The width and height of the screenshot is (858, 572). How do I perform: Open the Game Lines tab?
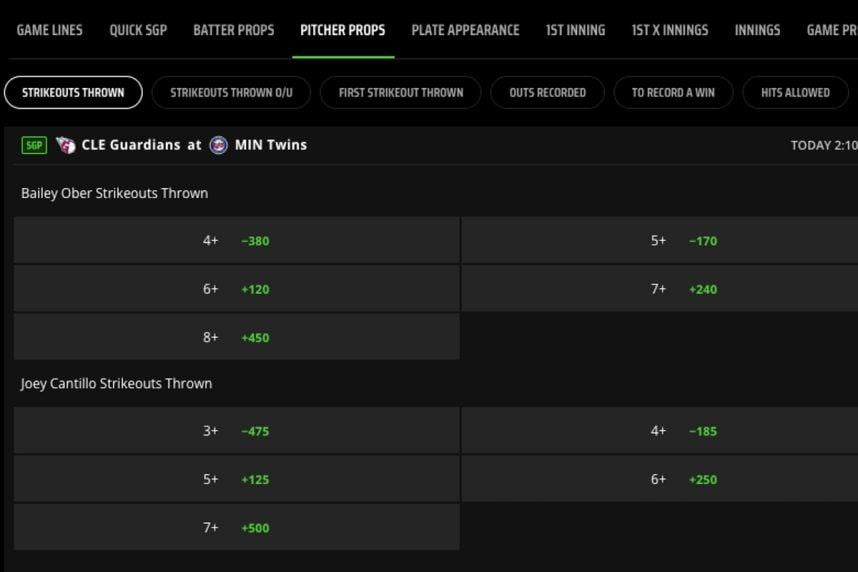[x=50, y=30]
